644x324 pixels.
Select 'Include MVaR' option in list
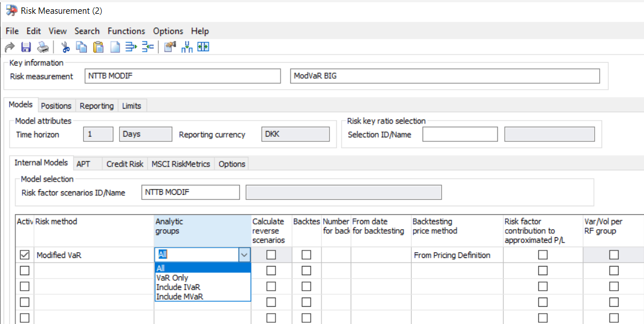point(179,296)
